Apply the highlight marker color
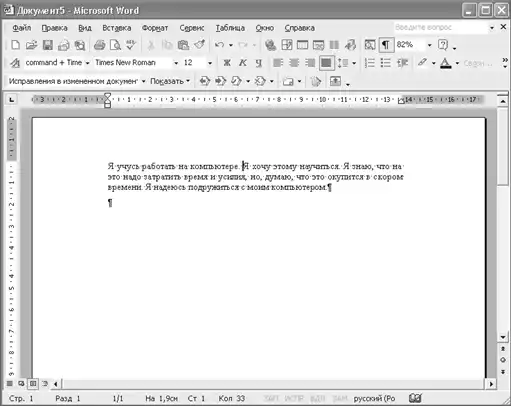The width and height of the screenshot is (511, 406). pyautogui.click(x=423, y=63)
